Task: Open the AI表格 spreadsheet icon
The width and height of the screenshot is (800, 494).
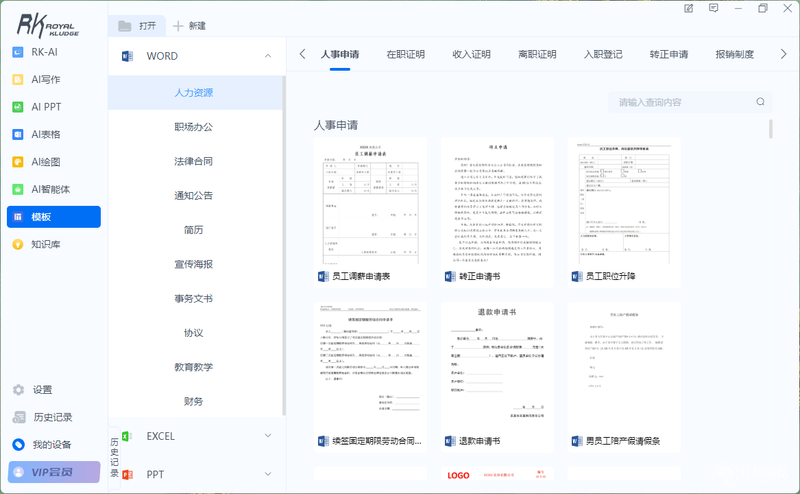Action: [x=18, y=135]
